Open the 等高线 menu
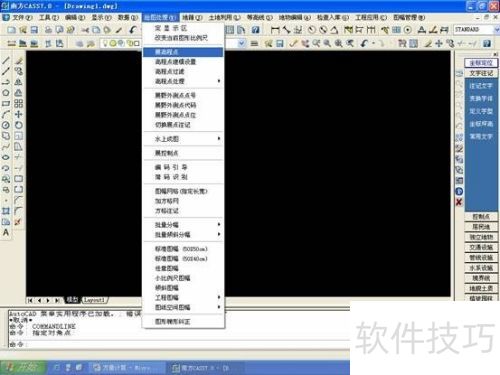The width and height of the screenshot is (500, 375). click(x=259, y=17)
